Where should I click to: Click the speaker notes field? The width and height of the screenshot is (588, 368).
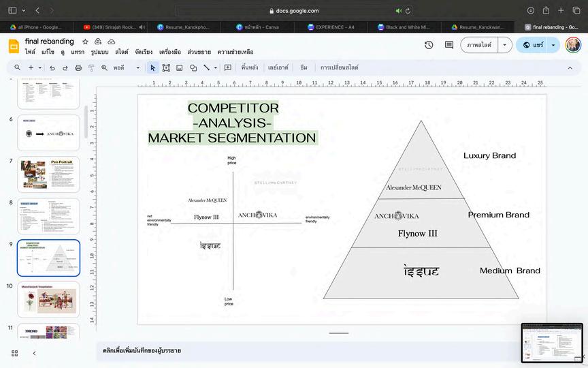click(308, 351)
